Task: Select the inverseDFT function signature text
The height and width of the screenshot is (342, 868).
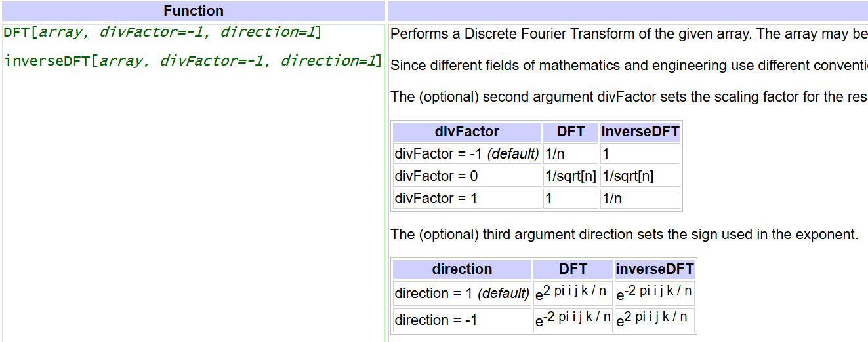Action: click(192, 61)
